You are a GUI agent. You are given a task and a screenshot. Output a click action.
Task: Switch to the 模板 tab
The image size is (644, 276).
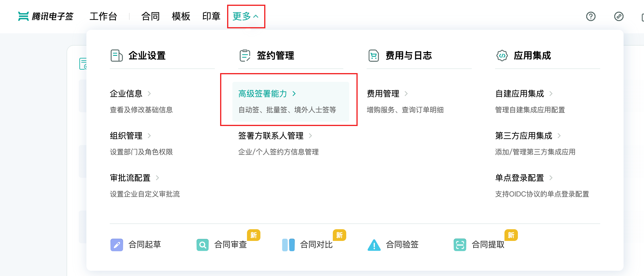click(181, 16)
